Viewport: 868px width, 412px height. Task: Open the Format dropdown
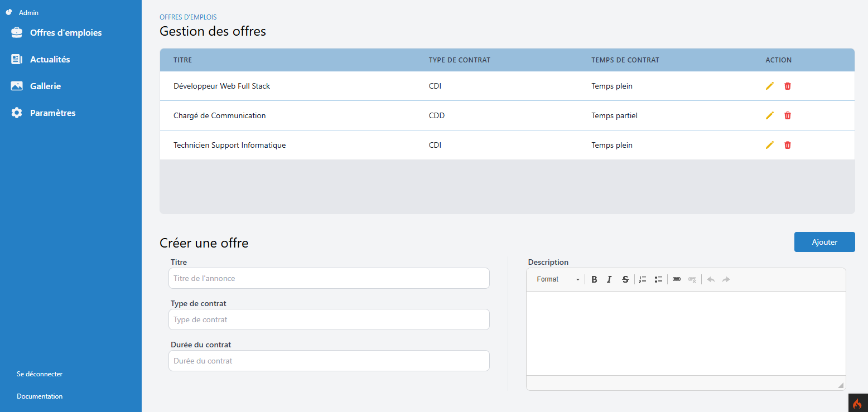(x=557, y=279)
